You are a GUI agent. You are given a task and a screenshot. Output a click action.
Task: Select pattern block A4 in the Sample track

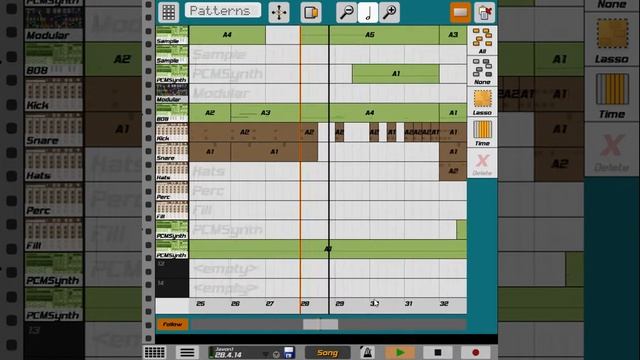tap(227, 35)
